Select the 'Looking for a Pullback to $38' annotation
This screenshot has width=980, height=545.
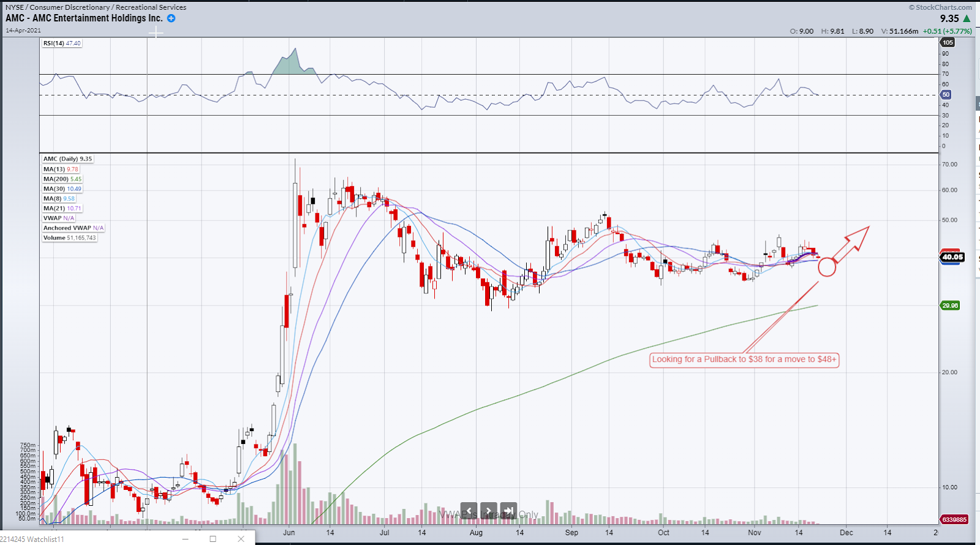(744, 359)
